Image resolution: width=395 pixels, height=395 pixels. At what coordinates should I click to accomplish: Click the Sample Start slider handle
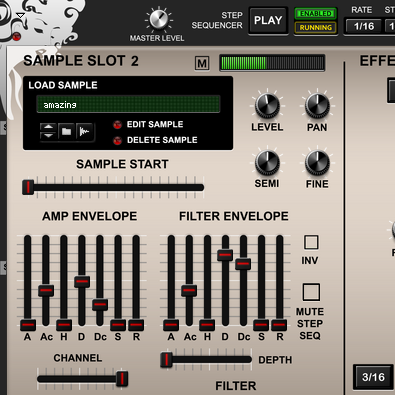pyautogui.click(x=28, y=187)
